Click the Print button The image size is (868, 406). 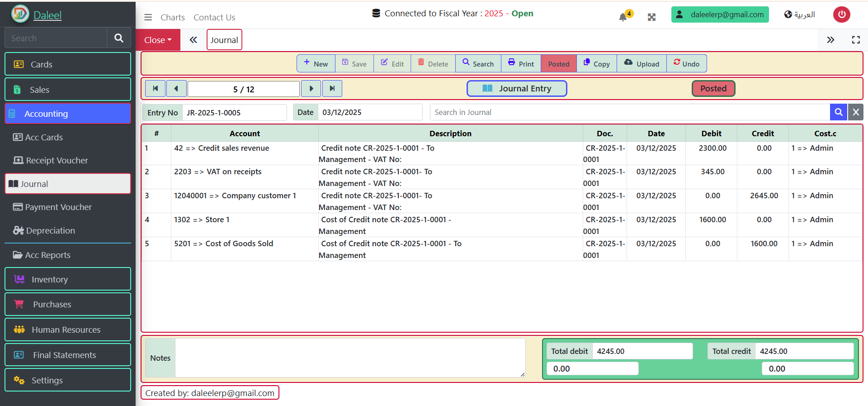coord(521,64)
